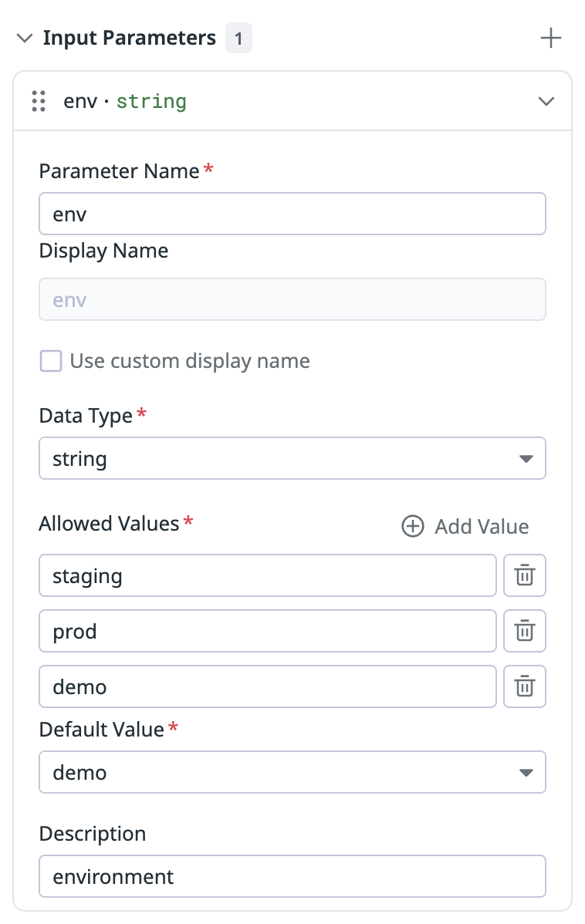Collapse the env string parameter card
Viewport: 585px width, 924px height.
(546, 101)
